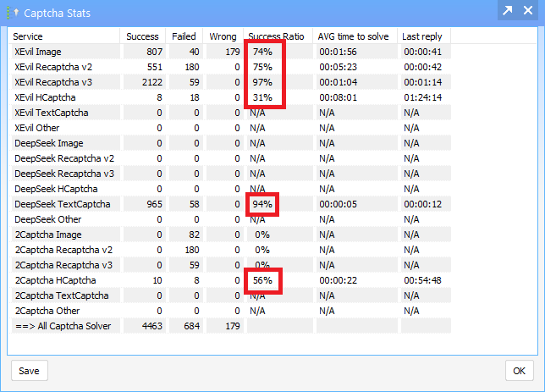Detach window with the arrow icon

click(508, 10)
